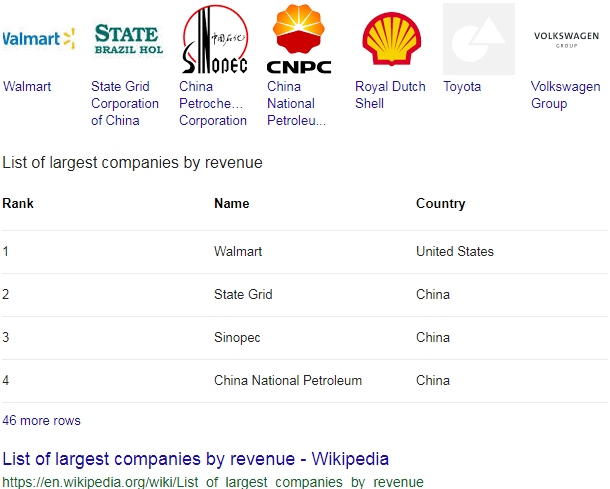Image resolution: width=610 pixels, height=489 pixels.
Task: Click the Toyota text link
Action: (462, 86)
